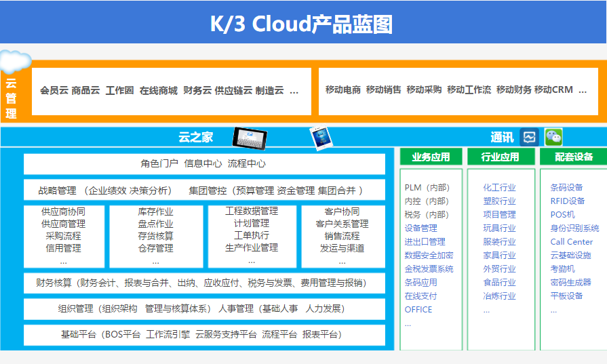Open the 条码设备 link

567,188
